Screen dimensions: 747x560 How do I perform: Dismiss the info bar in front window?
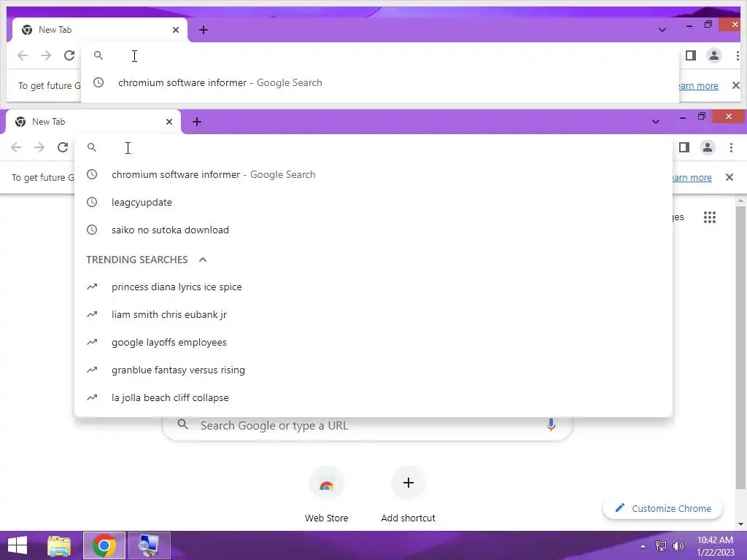click(729, 177)
